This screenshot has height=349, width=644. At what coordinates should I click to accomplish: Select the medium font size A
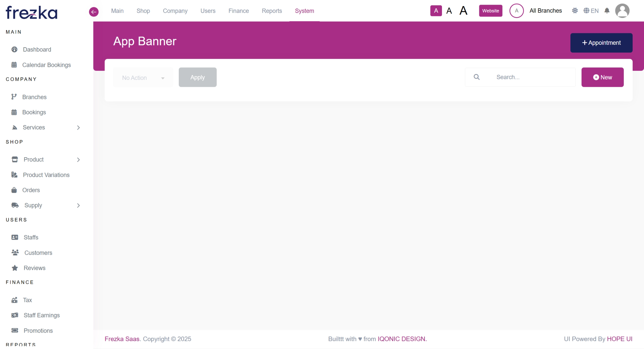point(449,11)
